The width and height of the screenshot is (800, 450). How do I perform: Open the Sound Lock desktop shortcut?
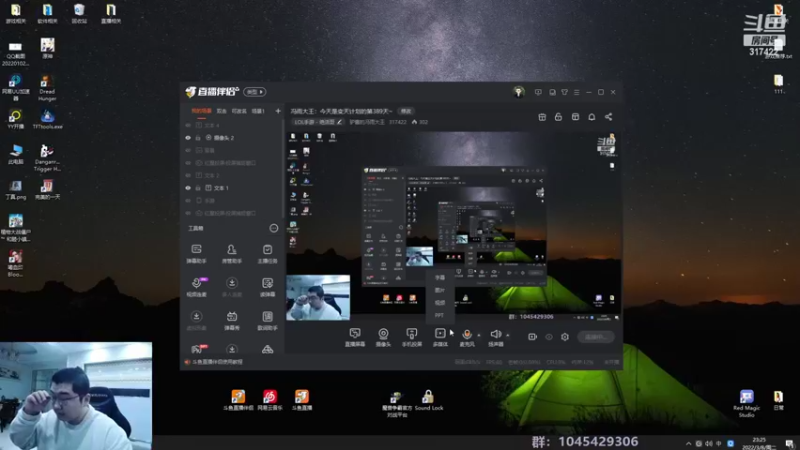coord(429,400)
